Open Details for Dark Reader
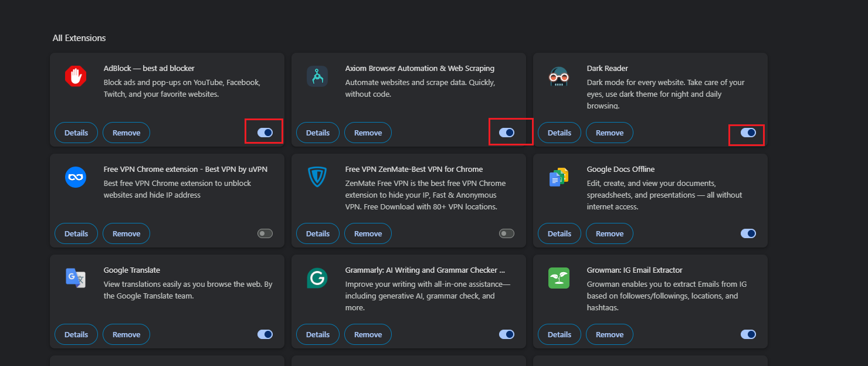This screenshot has width=868, height=366. (x=560, y=133)
